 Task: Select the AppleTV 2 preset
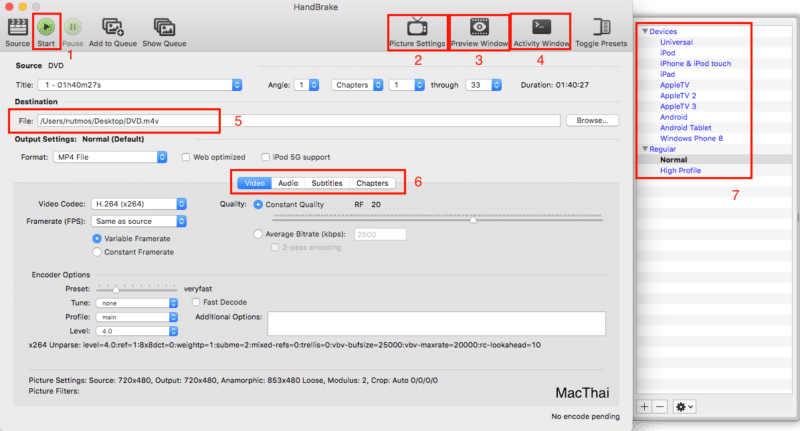[x=678, y=96]
